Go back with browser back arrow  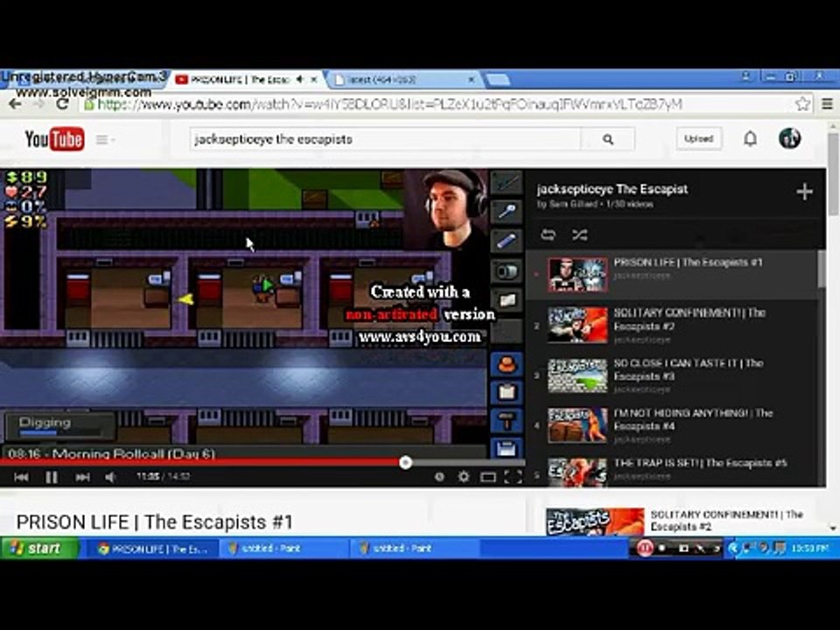[x=16, y=104]
